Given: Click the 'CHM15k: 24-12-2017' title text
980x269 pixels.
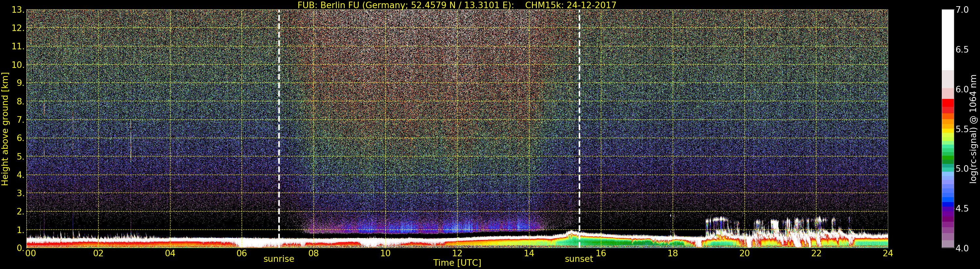Looking at the screenshot, I should click(x=570, y=5).
